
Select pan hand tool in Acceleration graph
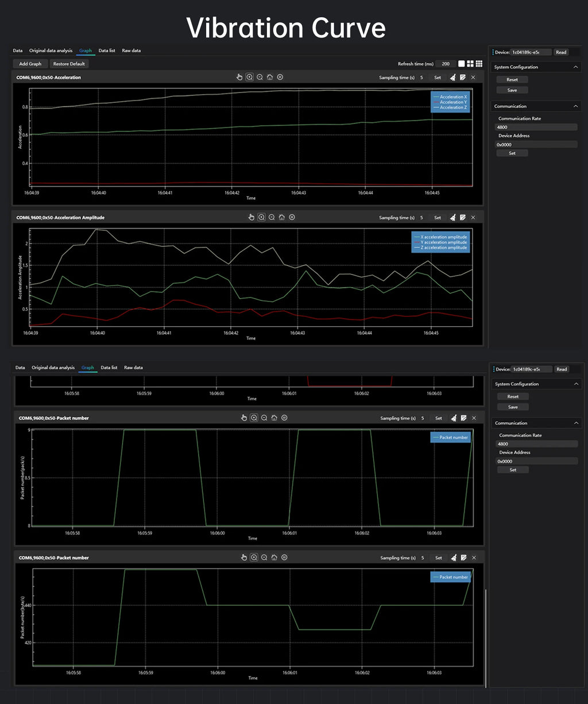click(239, 77)
